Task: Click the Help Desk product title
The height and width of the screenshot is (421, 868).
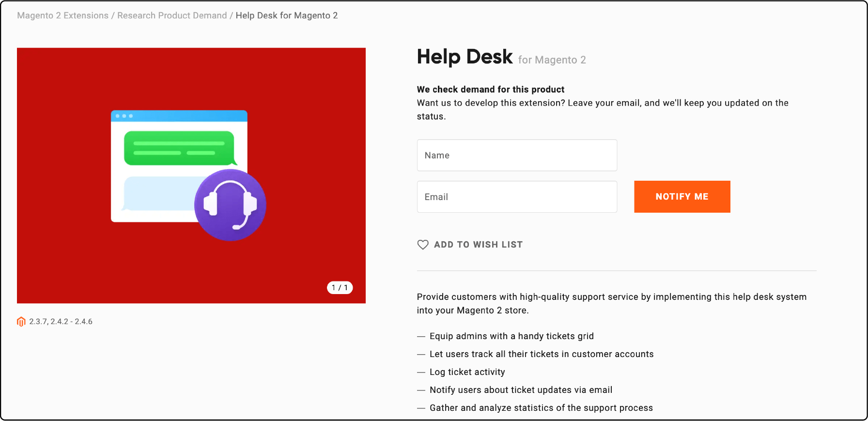Action: click(x=465, y=57)
